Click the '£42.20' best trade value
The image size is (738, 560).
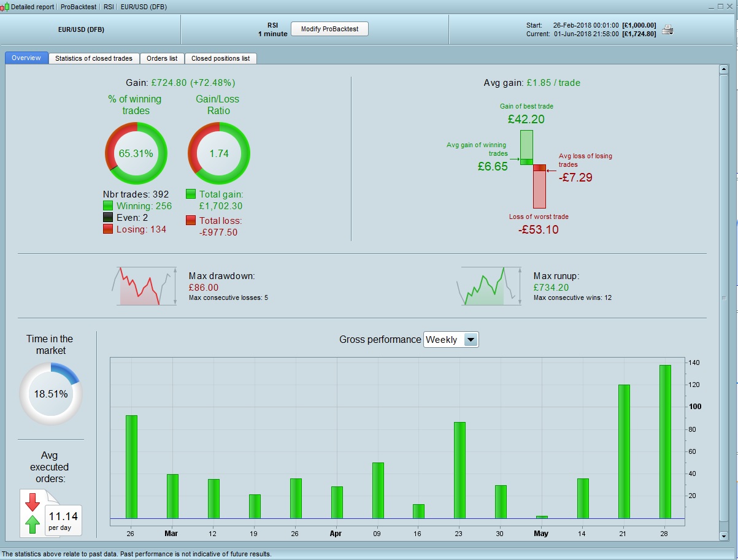point(526,119)
